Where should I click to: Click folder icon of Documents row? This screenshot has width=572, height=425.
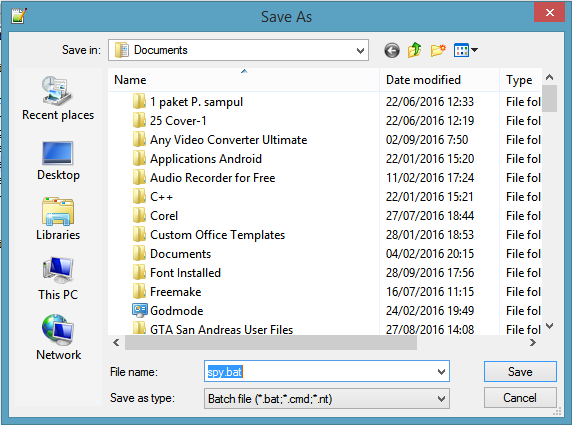pyautogui.click(x=139, y=253)
